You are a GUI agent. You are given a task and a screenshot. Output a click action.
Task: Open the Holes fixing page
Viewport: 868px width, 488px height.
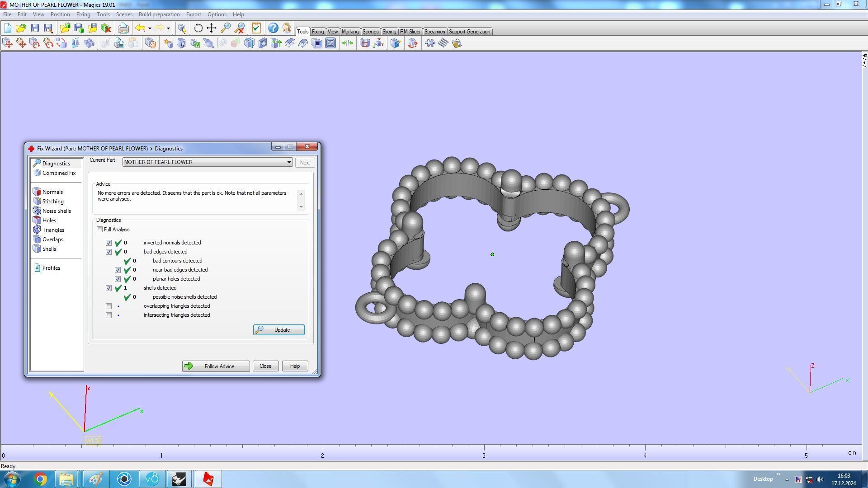49,221
